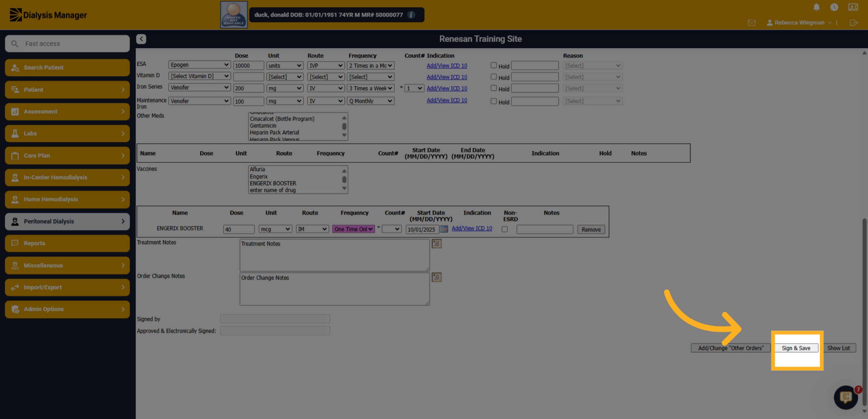
Task: Click the Fast access search field
Action: pos(67,44)
